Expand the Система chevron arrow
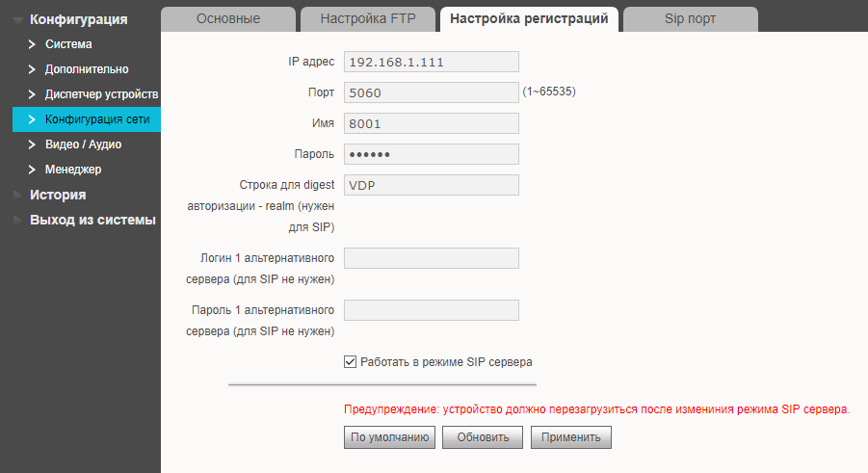868x473 pixels. coord(32,44)
